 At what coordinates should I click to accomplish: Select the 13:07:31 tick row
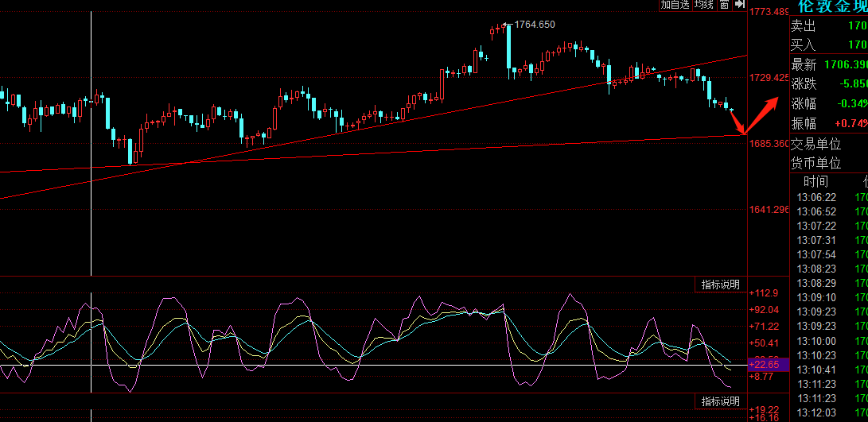tap(829, 241)
